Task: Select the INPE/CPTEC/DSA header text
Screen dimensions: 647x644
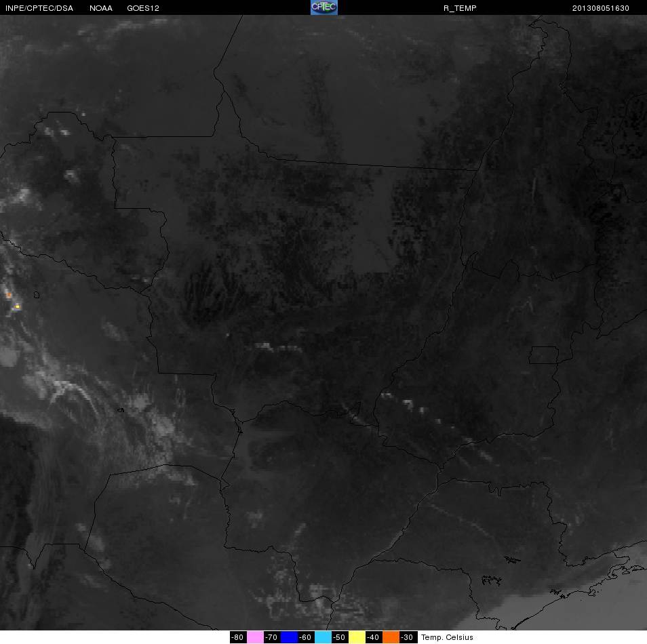Action: tap(39, 8)
